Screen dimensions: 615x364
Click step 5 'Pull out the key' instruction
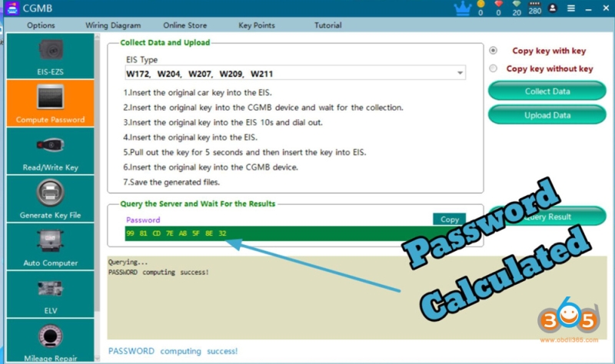click(x=244, y=152)
